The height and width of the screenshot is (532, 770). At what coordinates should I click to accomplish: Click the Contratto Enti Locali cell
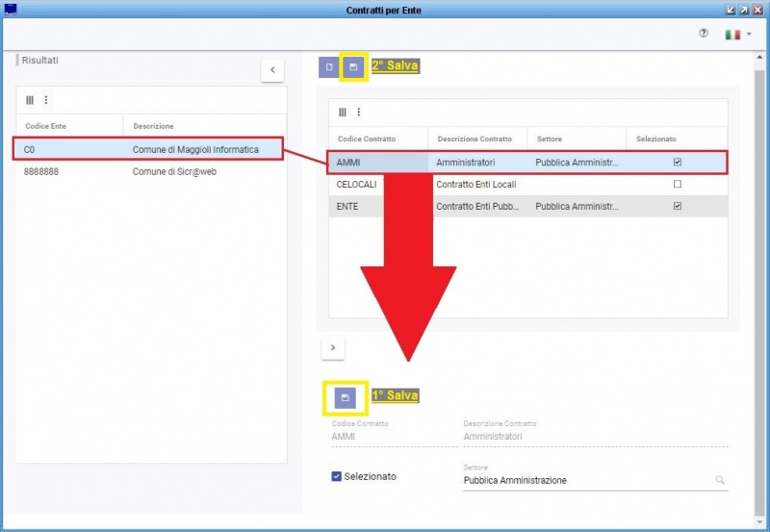(477, 185)
